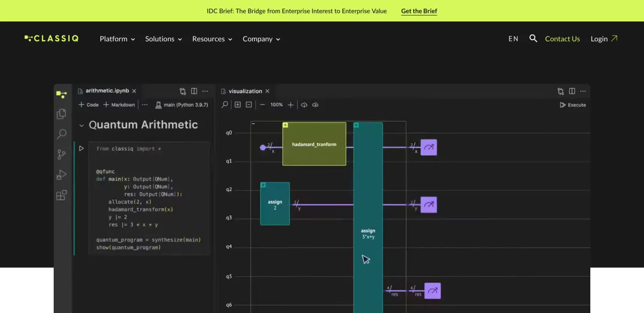Open the Run and Debug sidebar icon

point(61,175)
